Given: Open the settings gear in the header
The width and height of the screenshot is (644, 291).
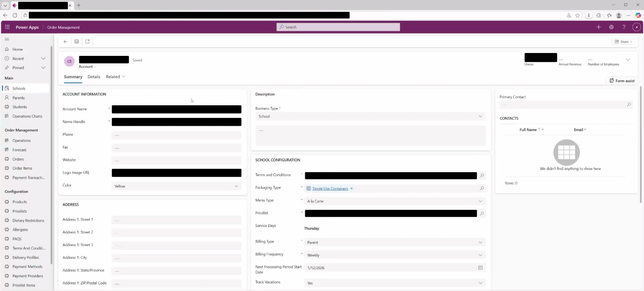Looking at the screenshot, I should [x=611, y=27].
